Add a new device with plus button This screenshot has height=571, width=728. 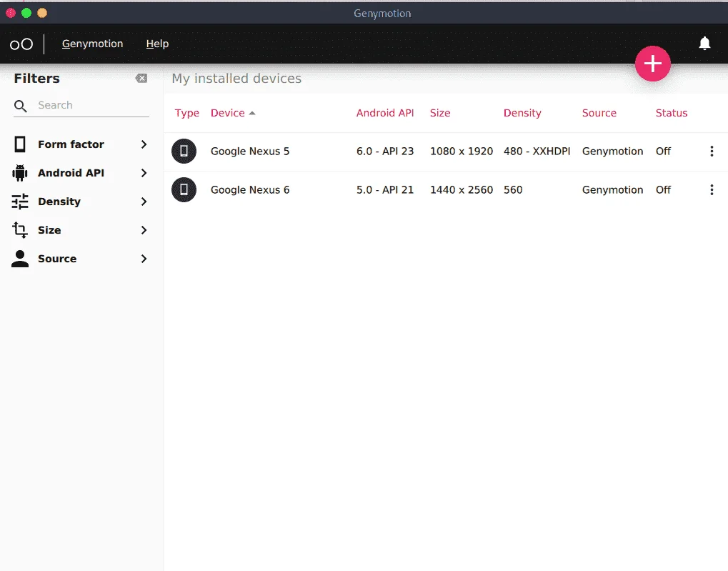point(653,64)
